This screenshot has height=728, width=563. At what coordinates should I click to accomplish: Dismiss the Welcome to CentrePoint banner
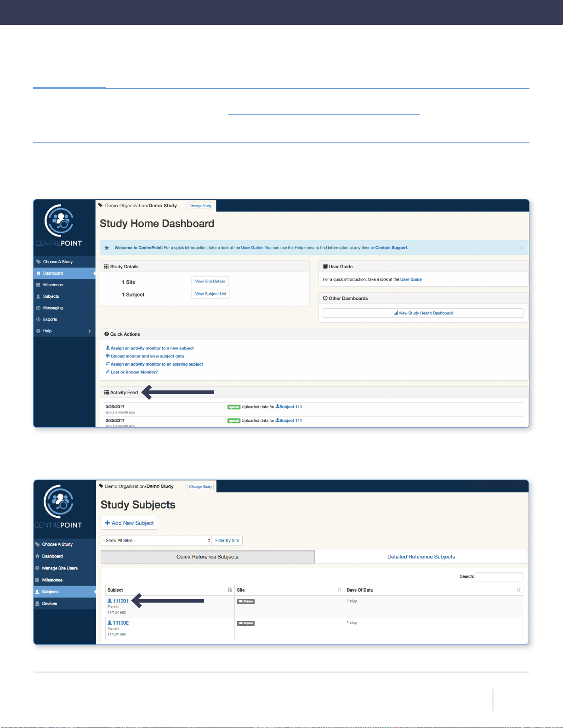(522, 248)
